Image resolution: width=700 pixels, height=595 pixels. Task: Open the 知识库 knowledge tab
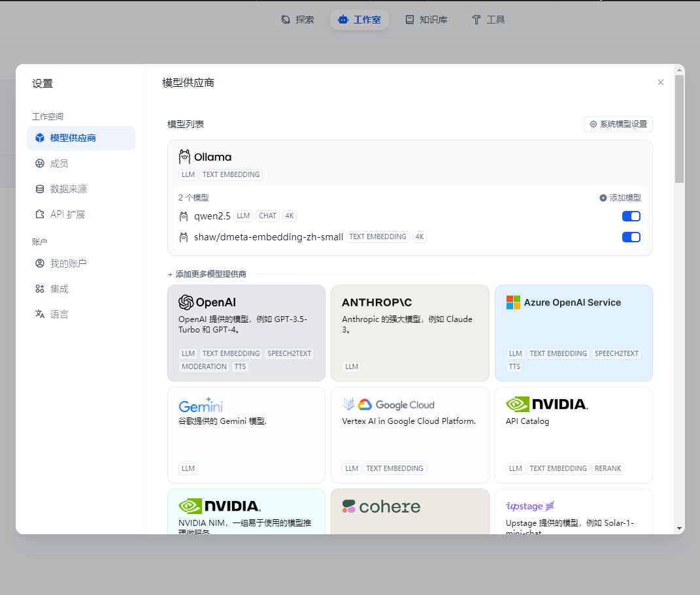(x=426, y=20)
